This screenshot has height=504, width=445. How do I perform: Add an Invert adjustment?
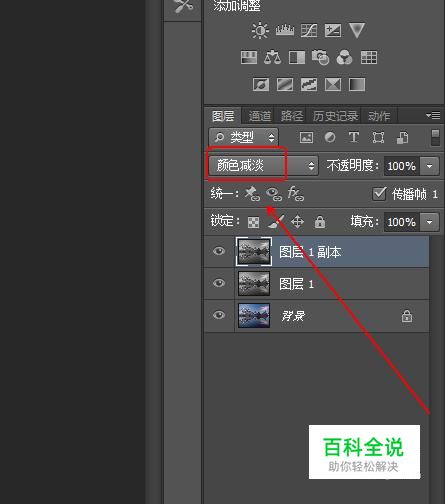261,85
